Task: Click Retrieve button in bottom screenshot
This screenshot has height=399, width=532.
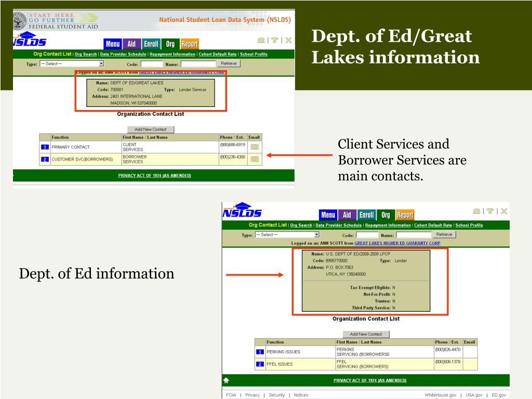Action: tap(444, 234)
